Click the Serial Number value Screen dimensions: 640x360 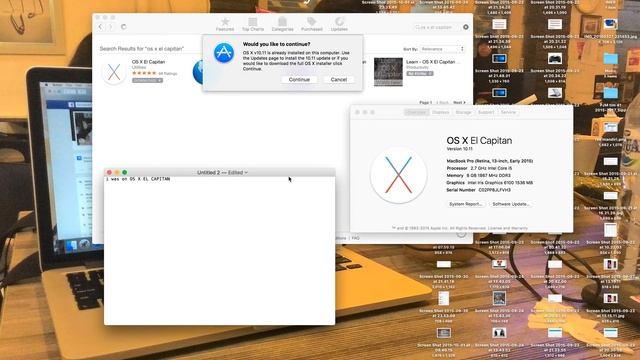(x=495, y=190)
